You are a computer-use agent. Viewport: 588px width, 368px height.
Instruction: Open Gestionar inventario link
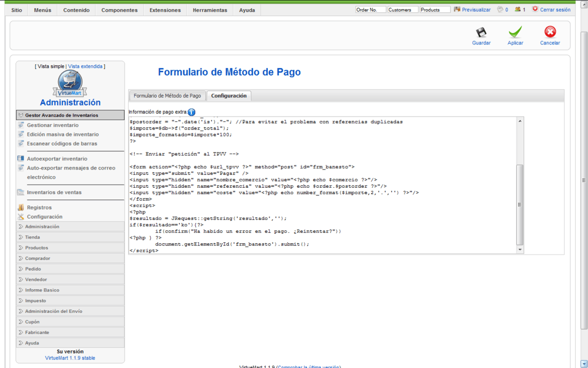click(x=53, y=125)
